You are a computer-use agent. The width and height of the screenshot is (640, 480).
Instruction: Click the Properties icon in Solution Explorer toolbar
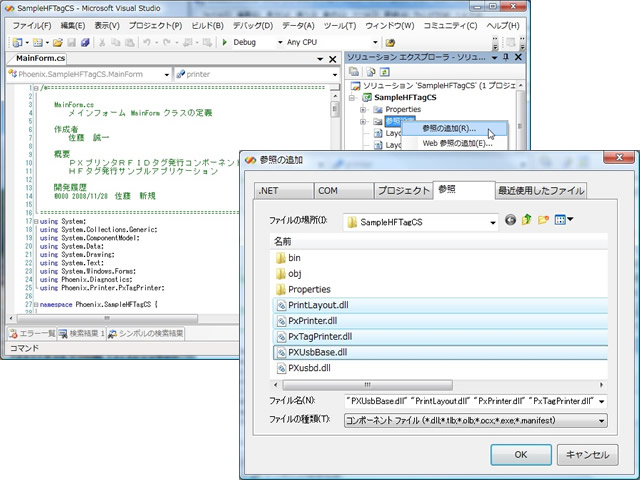[x=354, y=72]
